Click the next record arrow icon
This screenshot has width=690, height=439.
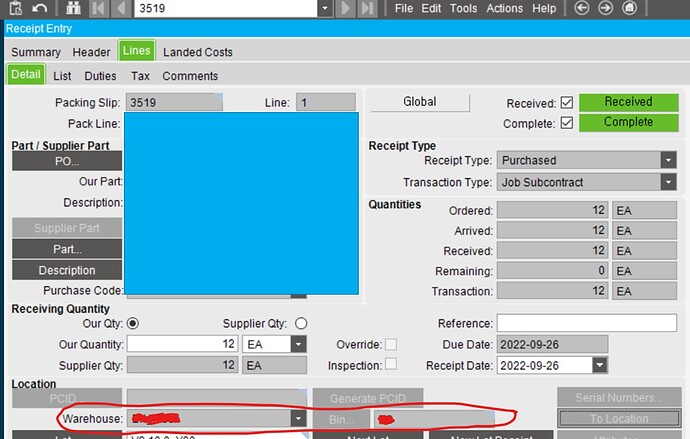[x=345, y=8]
